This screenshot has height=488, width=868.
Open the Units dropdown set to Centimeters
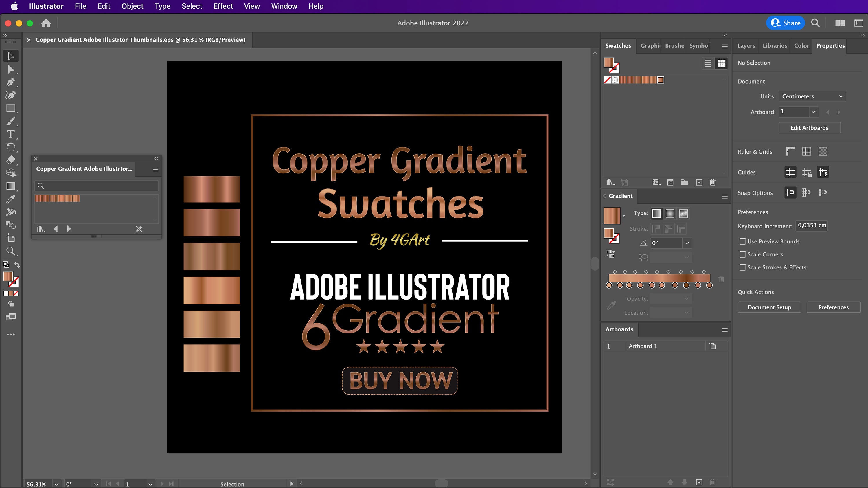click(812, 96)
